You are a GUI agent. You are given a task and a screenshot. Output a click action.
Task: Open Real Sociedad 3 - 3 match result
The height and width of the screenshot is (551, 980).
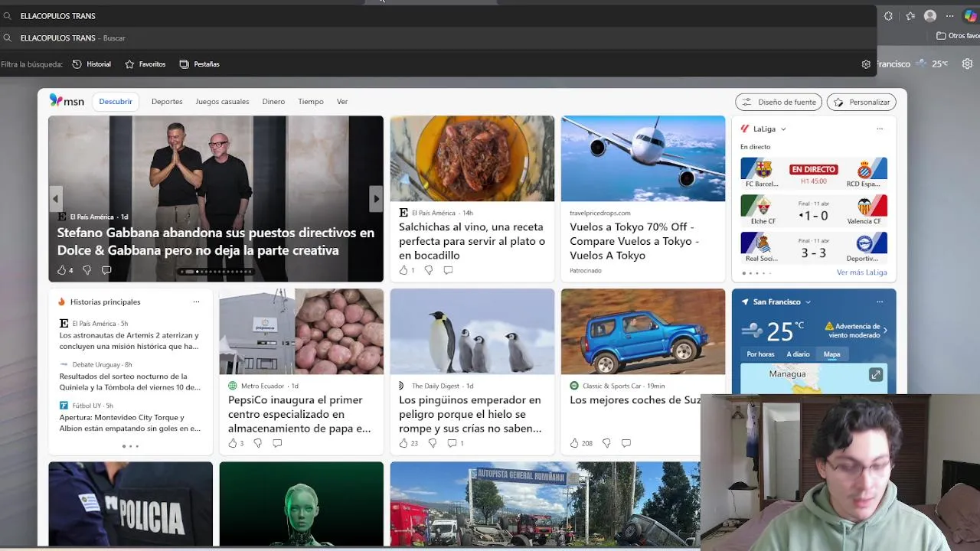click(813, 248)
